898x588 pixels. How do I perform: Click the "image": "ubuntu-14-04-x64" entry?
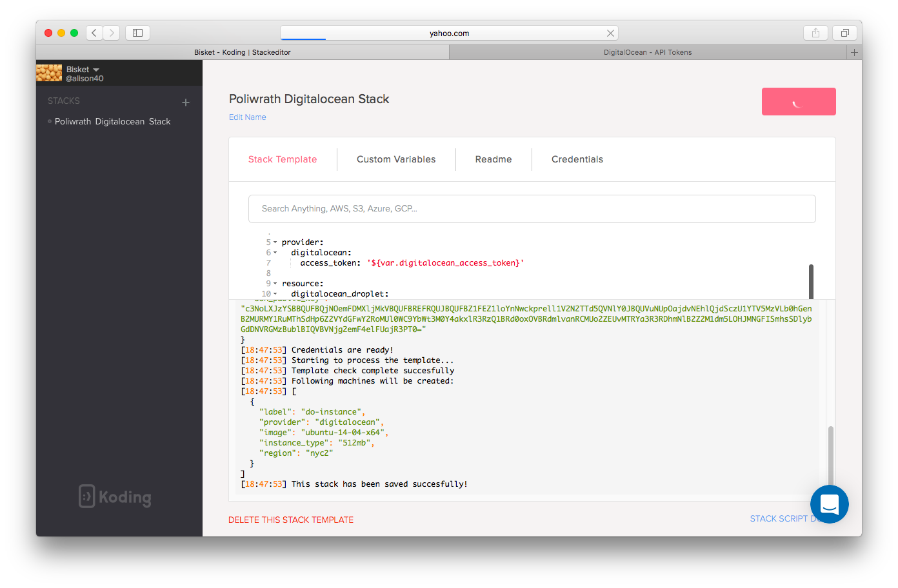pos(324,433)
